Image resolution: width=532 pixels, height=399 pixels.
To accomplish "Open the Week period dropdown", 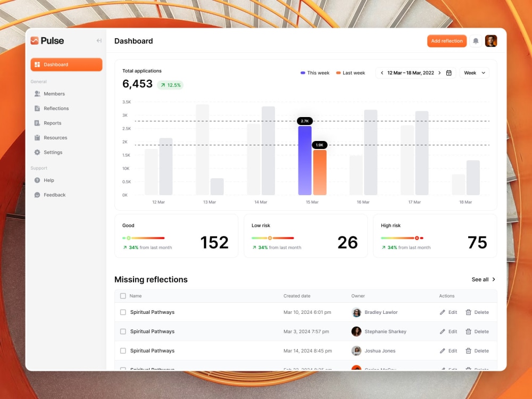I will [x=475, y=73].
